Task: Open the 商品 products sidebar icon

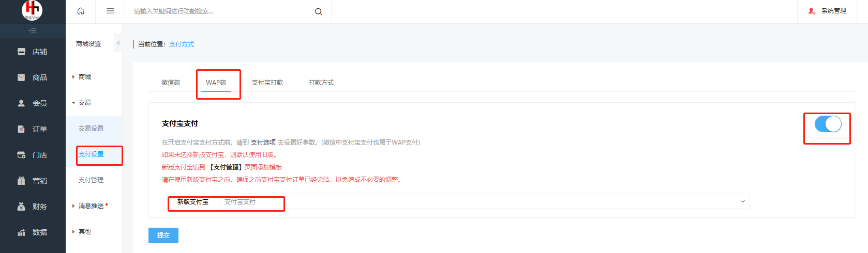Action: (21, 77)
